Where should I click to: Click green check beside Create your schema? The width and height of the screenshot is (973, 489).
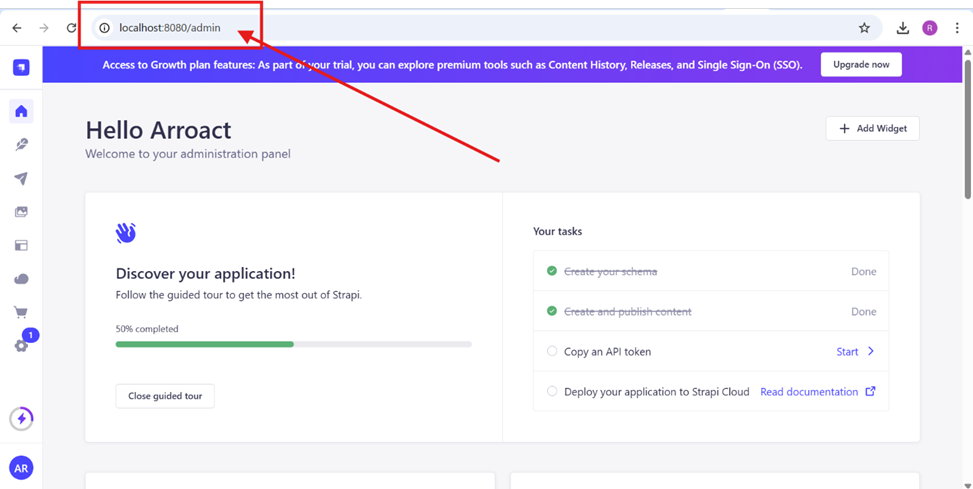tap(552, 271)
